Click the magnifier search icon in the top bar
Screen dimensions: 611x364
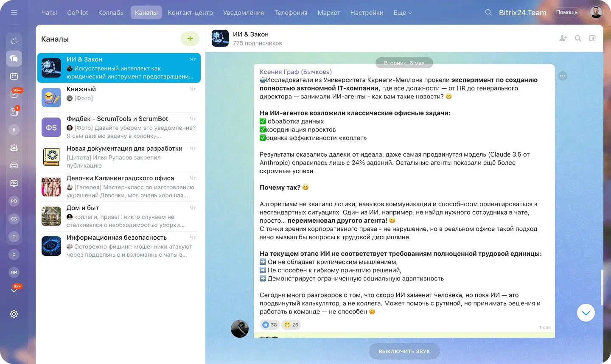pos(488,13)
